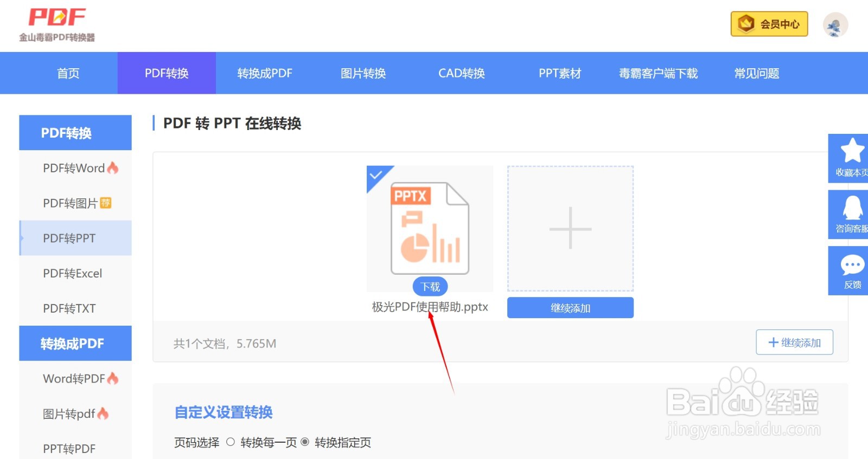Screen dimensions: 868x459
Task: Toggle the file selection checkmark corner
Action: tap(376, 175)
